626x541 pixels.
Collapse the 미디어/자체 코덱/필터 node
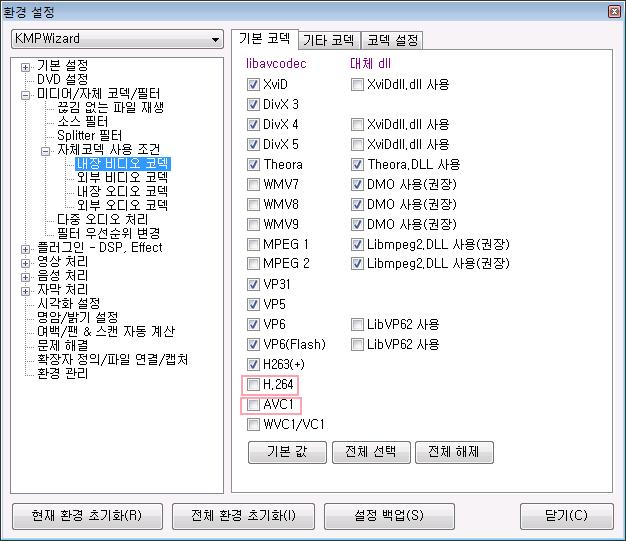click(25, 95)
